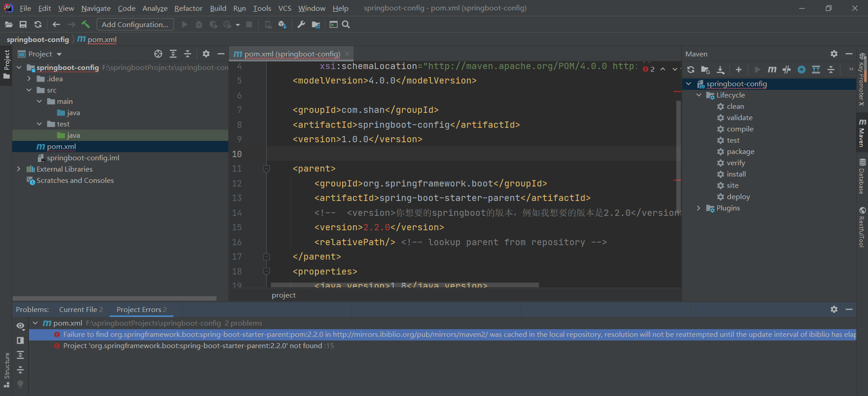Open Project Structure via the folder-grid icon
Screen dimensions: 868x396
coord(316,24)
